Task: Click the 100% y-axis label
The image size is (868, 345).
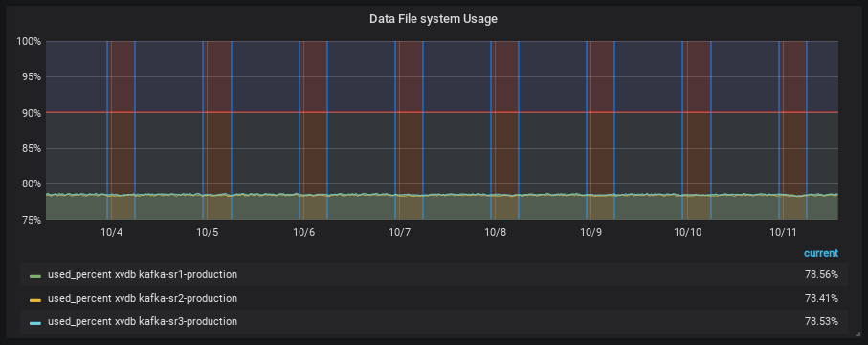Action: (29, 41)
